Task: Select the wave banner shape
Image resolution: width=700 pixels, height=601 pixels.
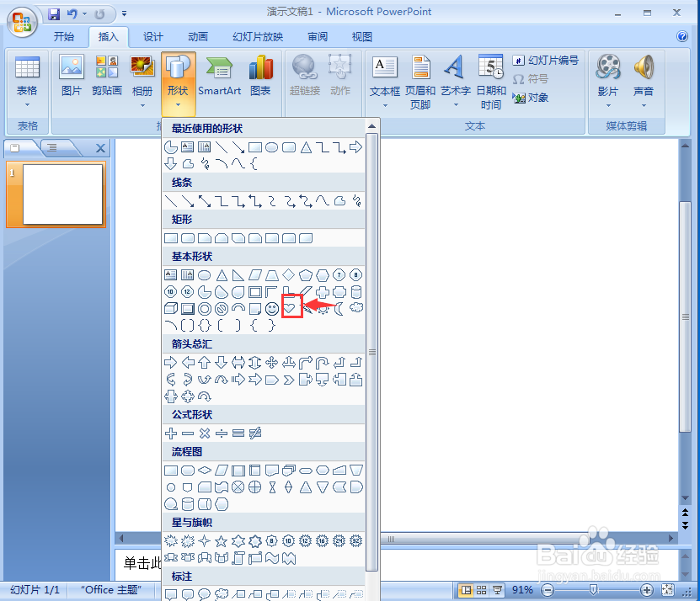Action: [x=272, y=558]
